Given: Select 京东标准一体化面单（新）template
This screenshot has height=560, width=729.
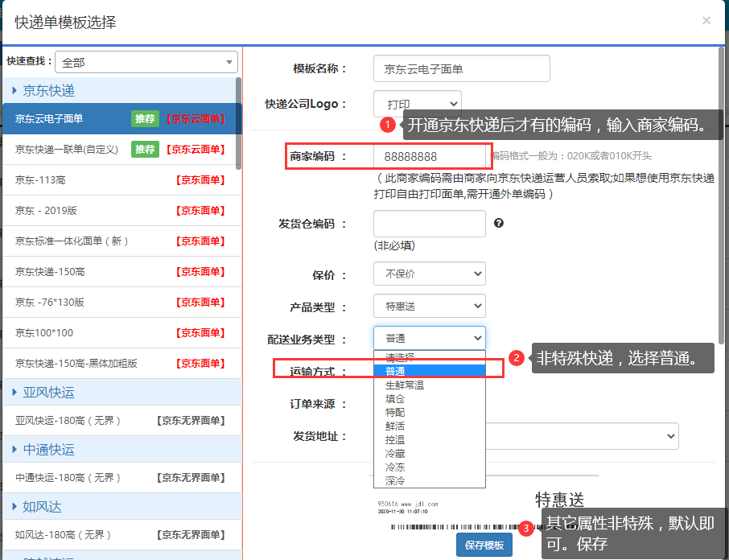Looking at the screenshot, I should 72,241.
